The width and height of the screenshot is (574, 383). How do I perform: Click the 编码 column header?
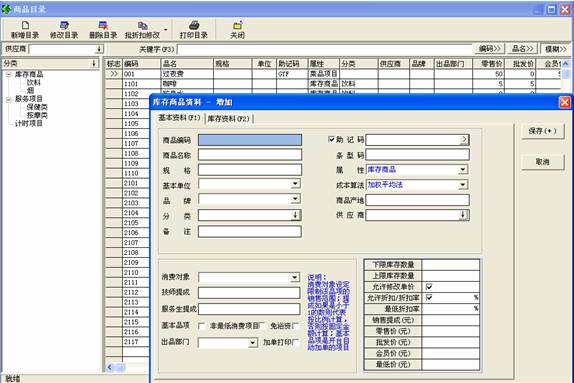pyautogui.click(x=142, y=64)
